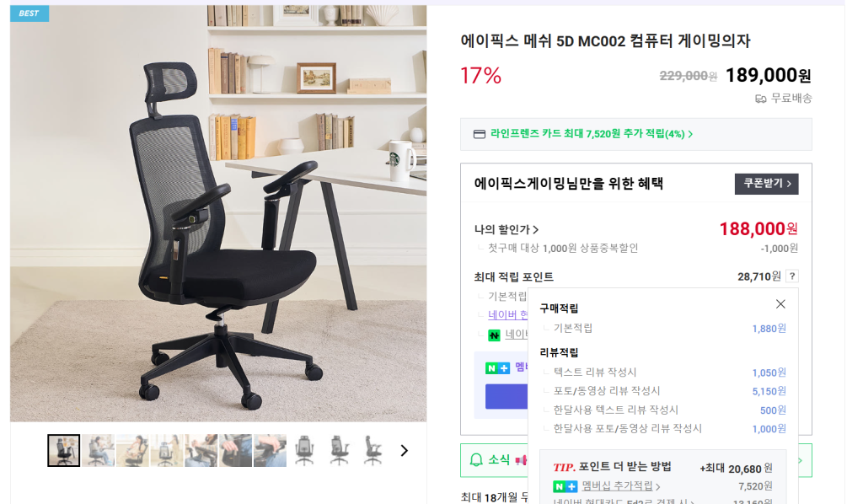The width and height of the screenshot is (863, 504).
Task: Select the first chair thumbnail
Action: pos(63,450)
